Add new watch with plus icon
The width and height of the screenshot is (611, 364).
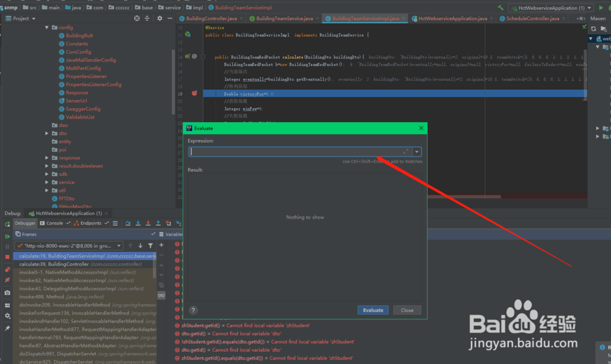(161, 245)
